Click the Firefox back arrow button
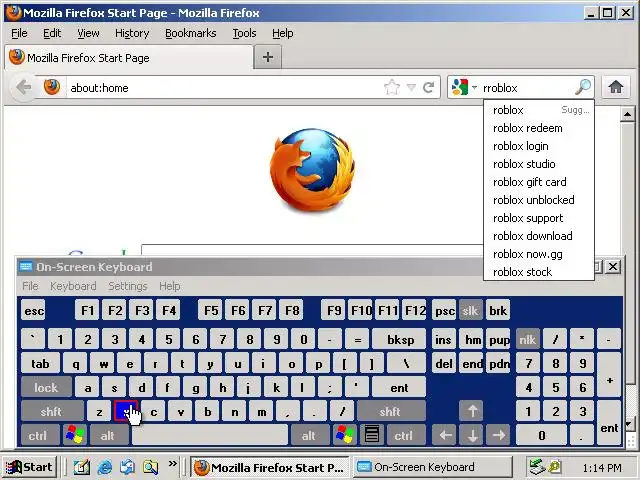The image size is (640, 480). 23,87
